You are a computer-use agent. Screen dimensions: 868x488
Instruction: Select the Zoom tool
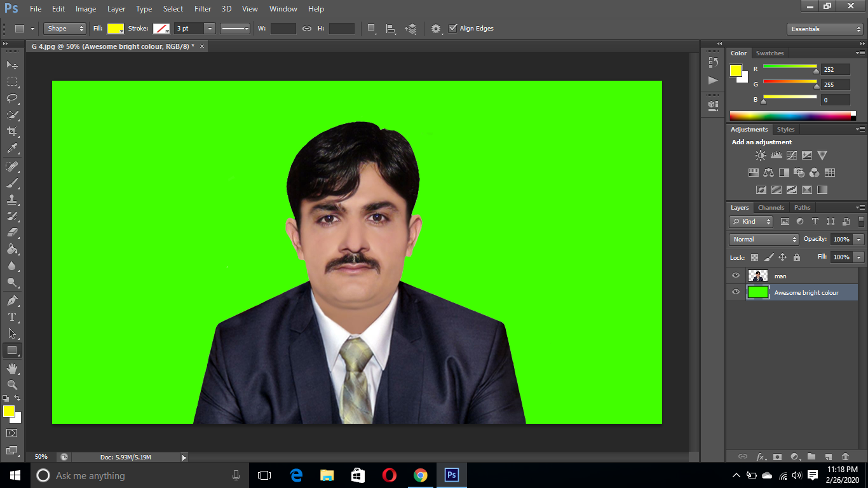click(11, 384)
